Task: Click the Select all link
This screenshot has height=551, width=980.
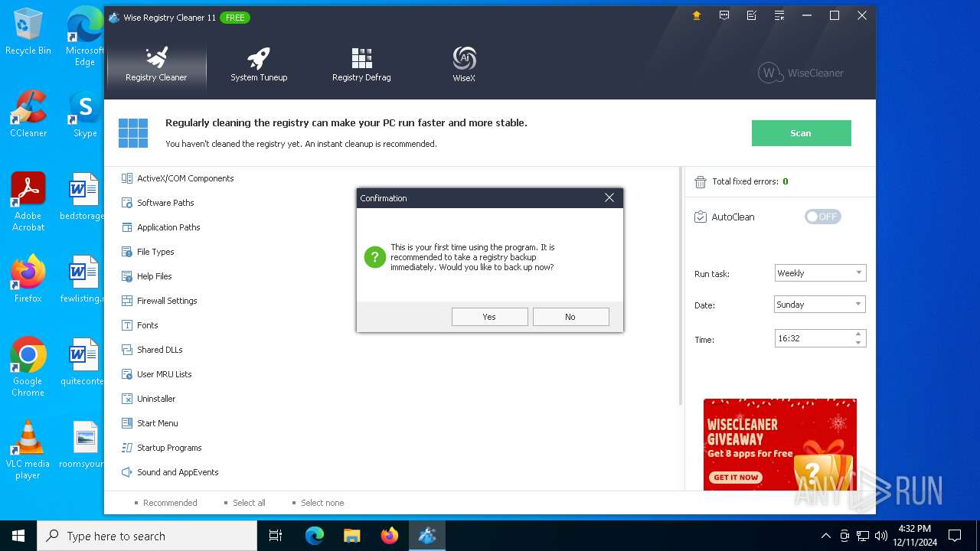Action: point(249,503)
